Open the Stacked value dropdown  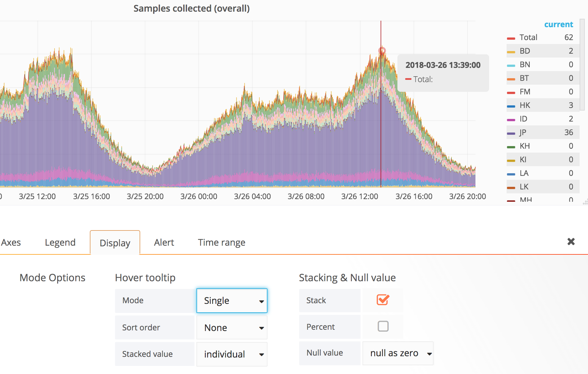click(x=232, y=354)
